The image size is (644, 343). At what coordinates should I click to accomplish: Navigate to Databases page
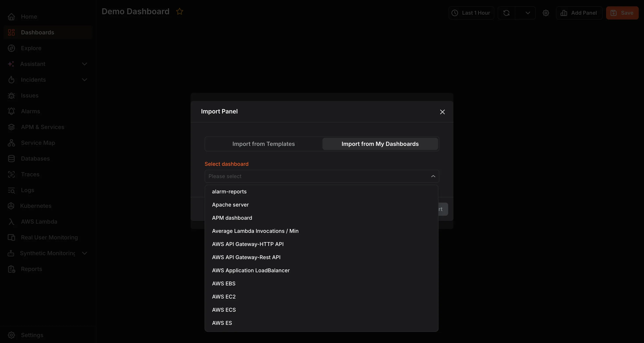[x=48, y=159]
